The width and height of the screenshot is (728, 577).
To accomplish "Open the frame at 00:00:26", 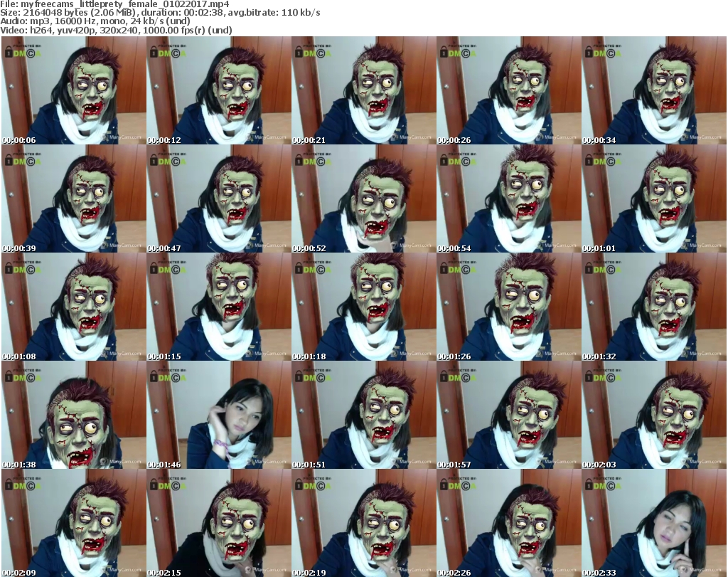I will coord(509,90).
